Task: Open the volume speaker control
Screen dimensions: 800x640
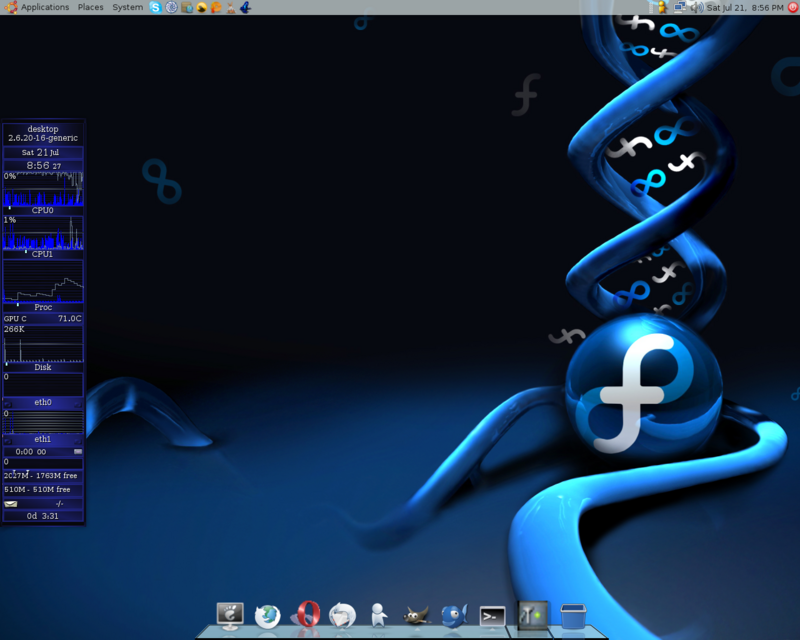Action: (x=696, y=7)
